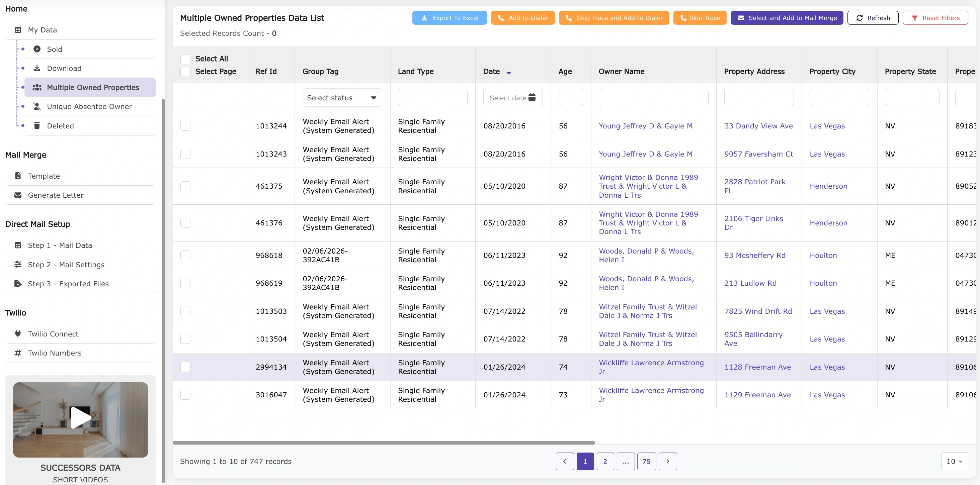This screenshot has height=485, width=980.
Task: Open the Select status dropdown
Action: [341, 97]
